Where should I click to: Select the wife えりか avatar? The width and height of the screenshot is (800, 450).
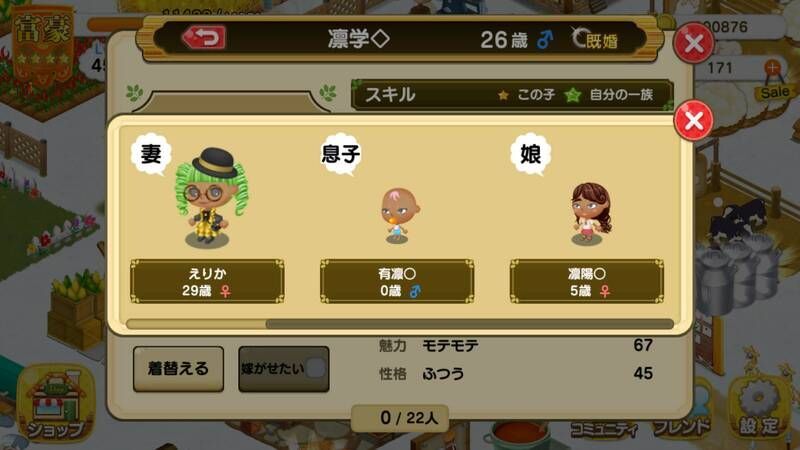coord(212,198)
